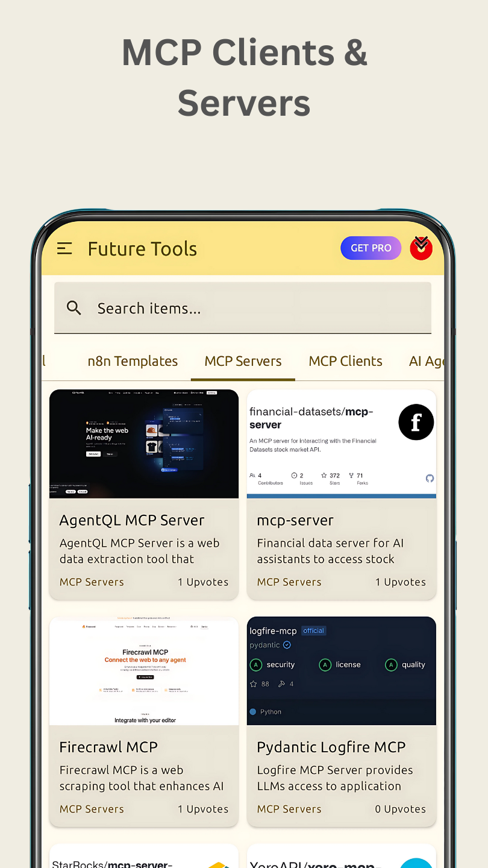Screen dimensions: 488x868
Task: Focus the Search items field
Action: 243,308
